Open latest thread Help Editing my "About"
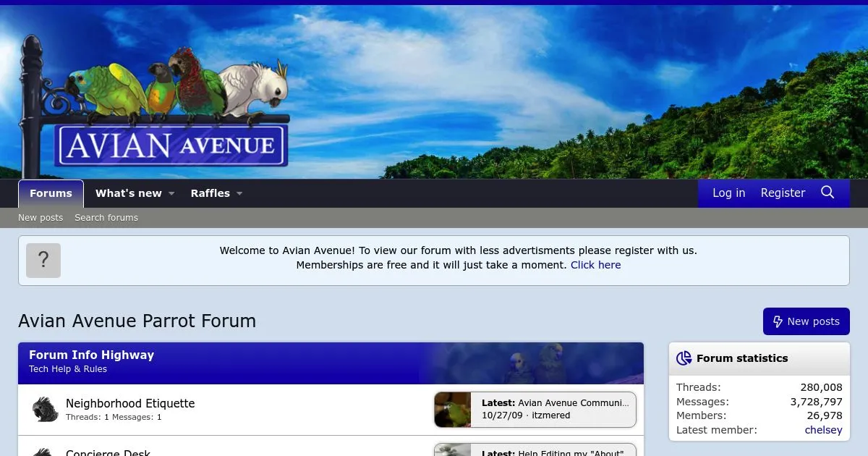The image size is (868, 456). tap(571, 453)
